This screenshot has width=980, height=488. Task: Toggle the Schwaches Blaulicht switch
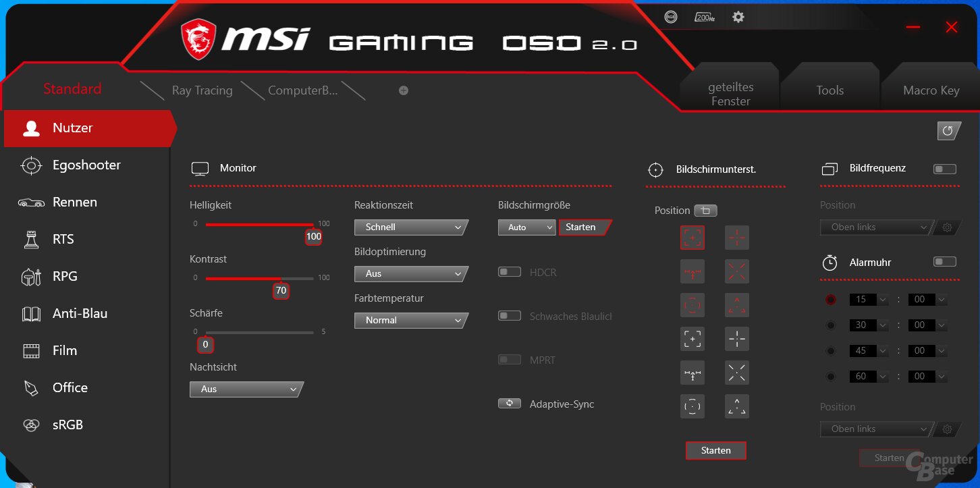(510, 316)
